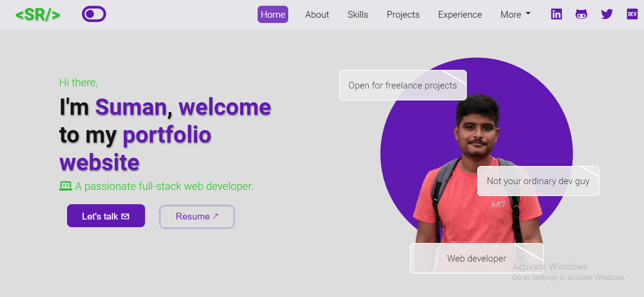Click the laptop emoji before the tagline
Viewport: 644px width, 297px height.
(x=65, y=186)
